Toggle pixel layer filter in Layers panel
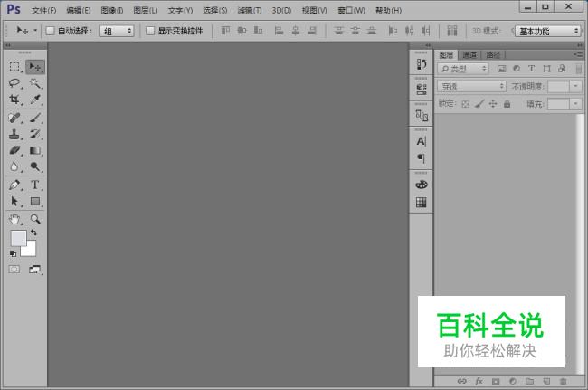Viewport: 588px width, 390px height. click(501, 69)
